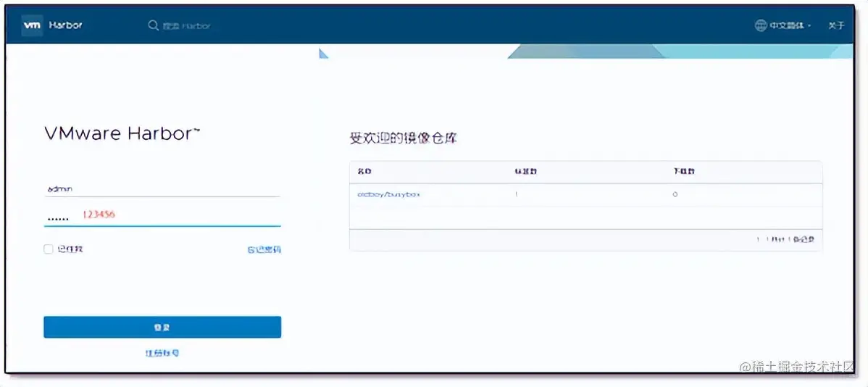
Task: Click tag count value 1 for busybox
Action: [517, 194]
